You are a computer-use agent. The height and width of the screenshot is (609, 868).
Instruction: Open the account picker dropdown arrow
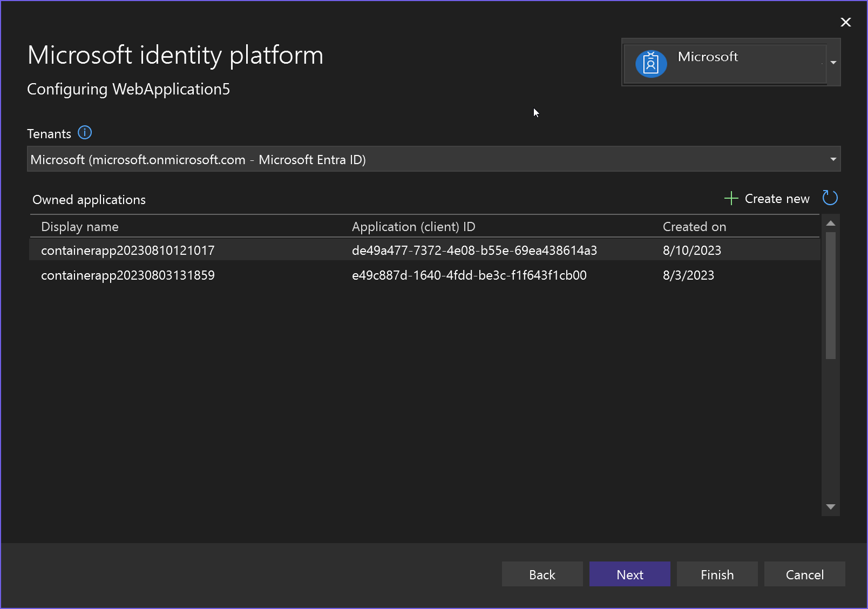pos(833,63)
